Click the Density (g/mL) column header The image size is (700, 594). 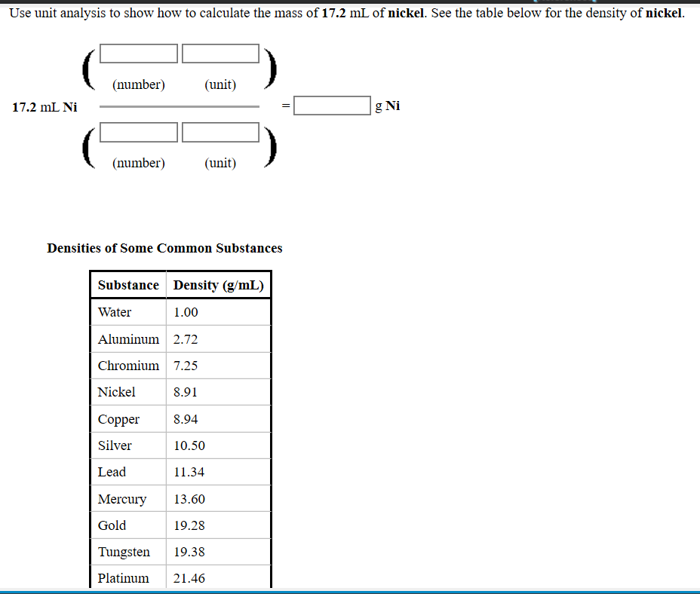tap(217, 284)
